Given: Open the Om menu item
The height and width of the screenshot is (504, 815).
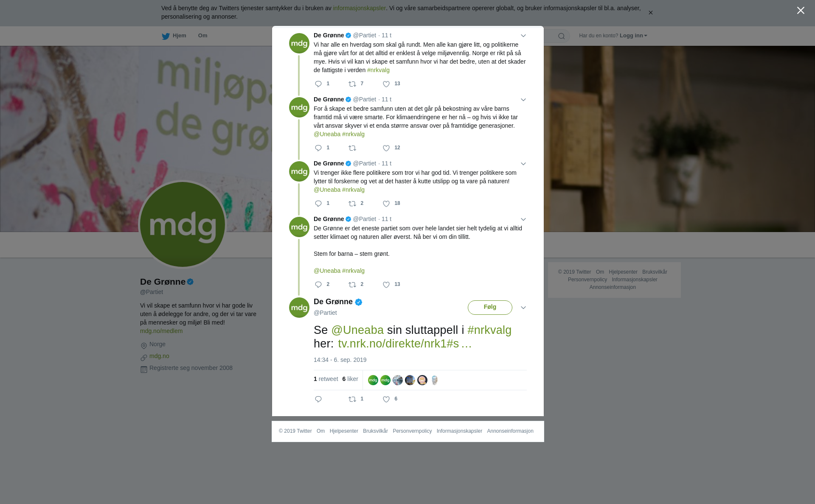Looking at the screenshot, I should [202, 36].
